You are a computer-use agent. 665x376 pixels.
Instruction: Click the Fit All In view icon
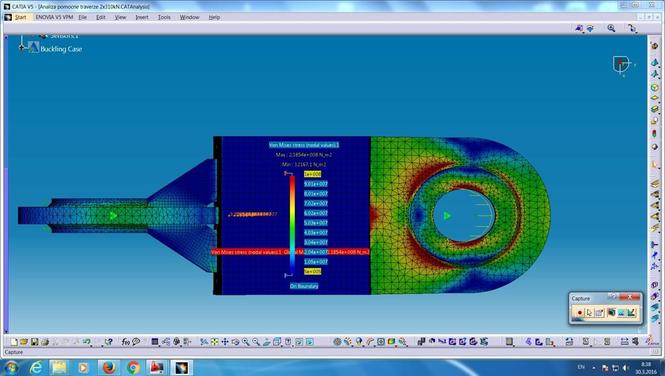(x=215, y=342)
